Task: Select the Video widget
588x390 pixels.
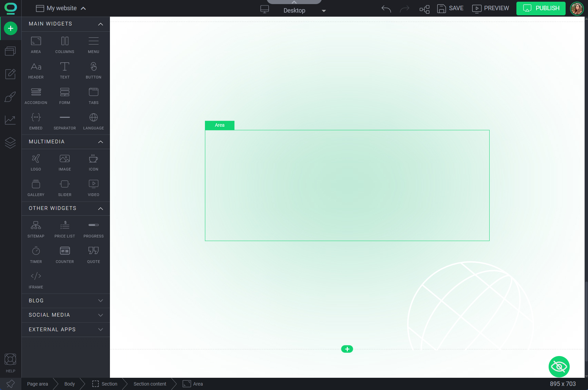Action: tap(94, 188)
